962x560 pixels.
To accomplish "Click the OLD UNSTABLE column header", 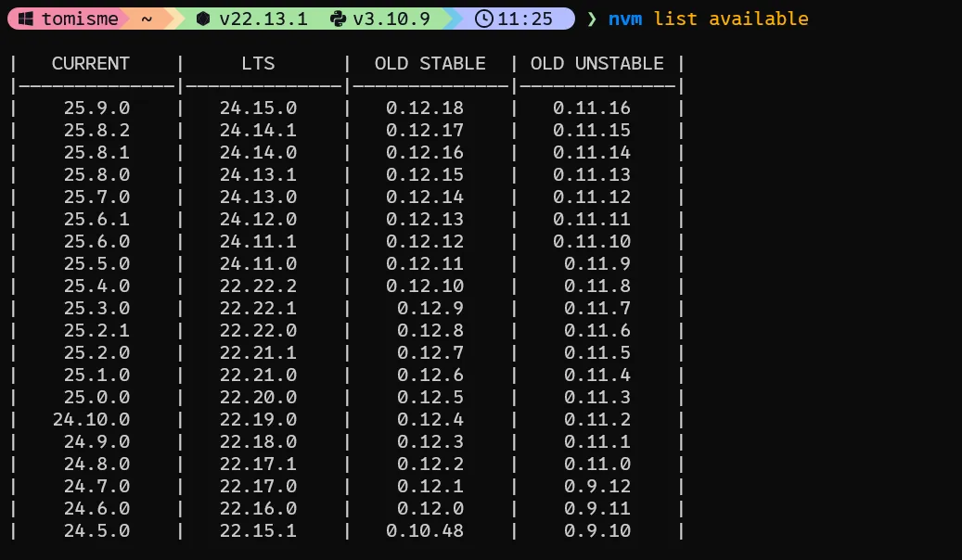I will coord(597,64).
